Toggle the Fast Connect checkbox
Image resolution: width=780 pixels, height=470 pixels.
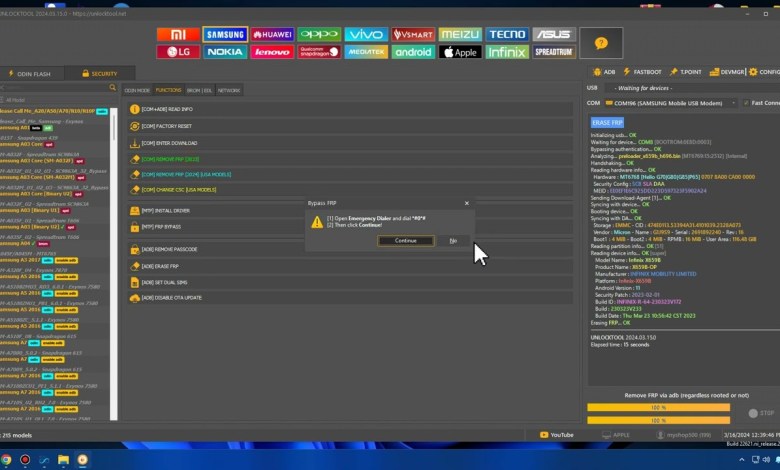click(x=746, y=103)
